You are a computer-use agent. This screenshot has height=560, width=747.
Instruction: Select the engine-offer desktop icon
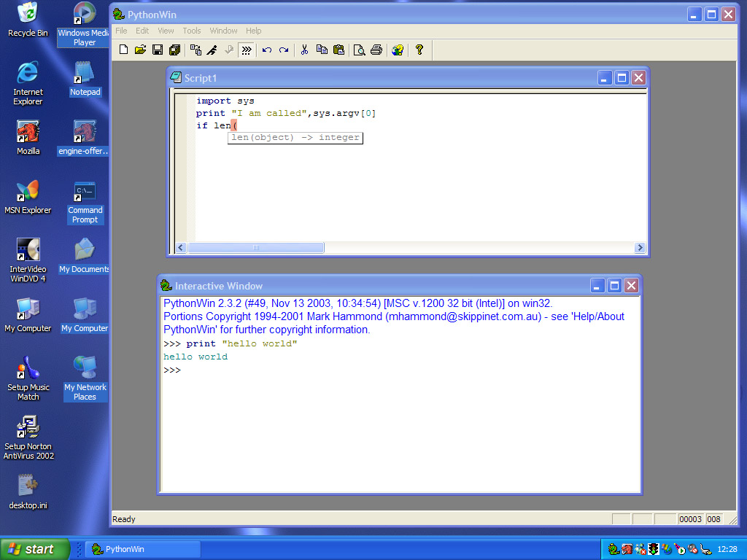[85, 138]
